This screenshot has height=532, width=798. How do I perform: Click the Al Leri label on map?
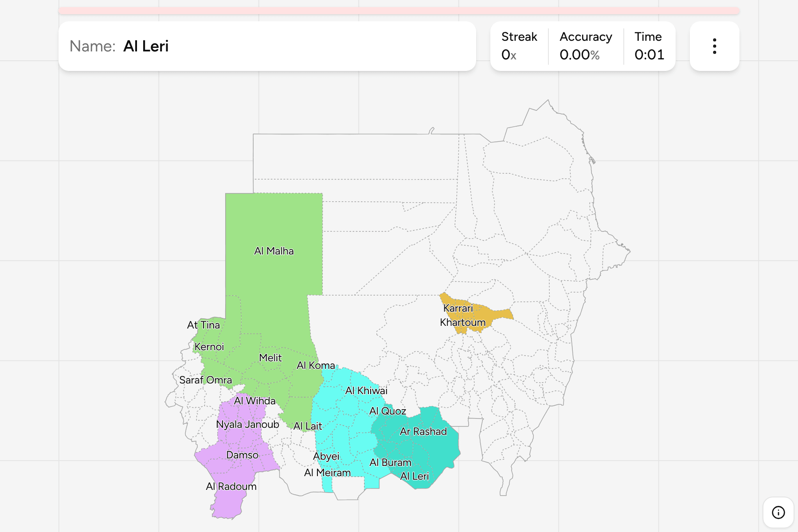tap(415, 476)
